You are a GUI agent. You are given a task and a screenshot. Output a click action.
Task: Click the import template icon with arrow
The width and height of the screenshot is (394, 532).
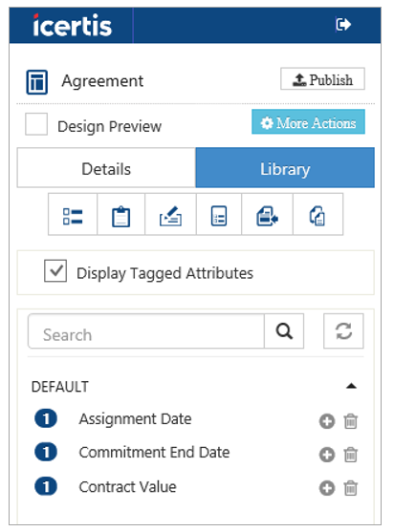268,215
